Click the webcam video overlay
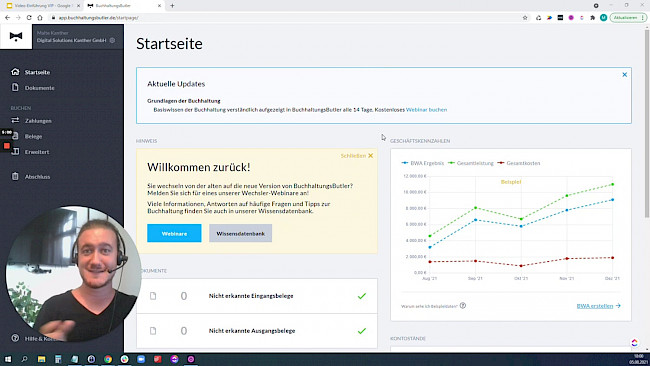The height and width of the screenshot is (366, 650). [x=73, y=274]
